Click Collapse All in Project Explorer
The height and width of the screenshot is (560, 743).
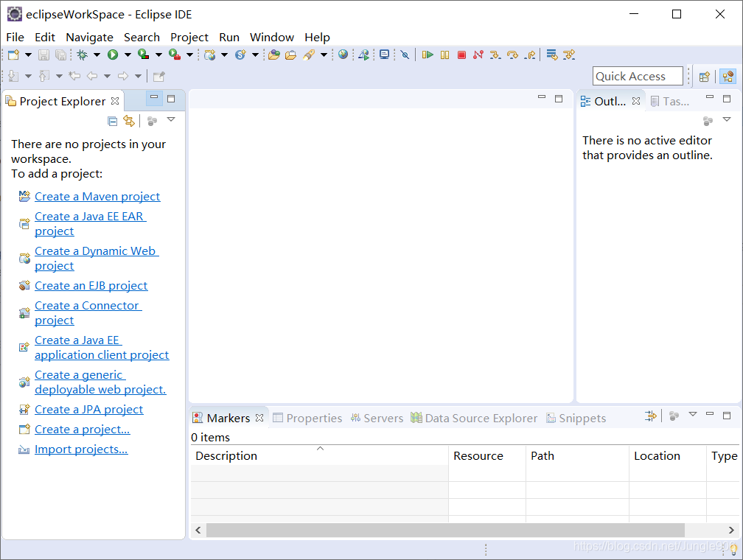tap(112, 122)
